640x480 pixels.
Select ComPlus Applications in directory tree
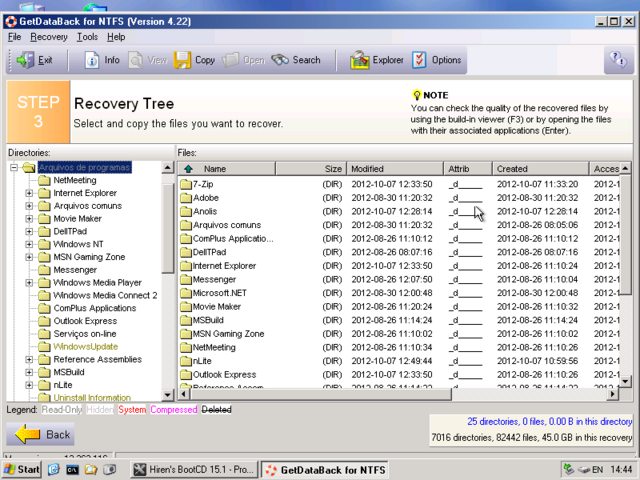(95, 309)
